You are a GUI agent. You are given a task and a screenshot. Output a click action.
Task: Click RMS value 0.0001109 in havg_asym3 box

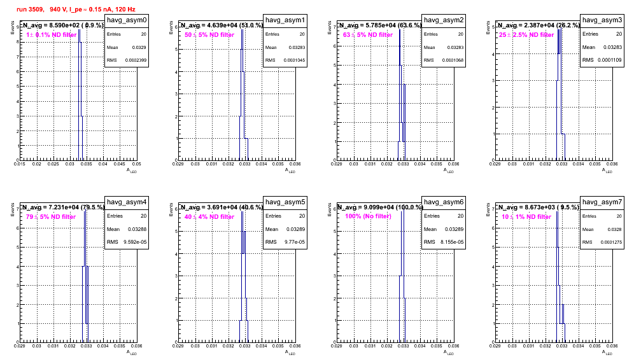(x=610, y=60)
